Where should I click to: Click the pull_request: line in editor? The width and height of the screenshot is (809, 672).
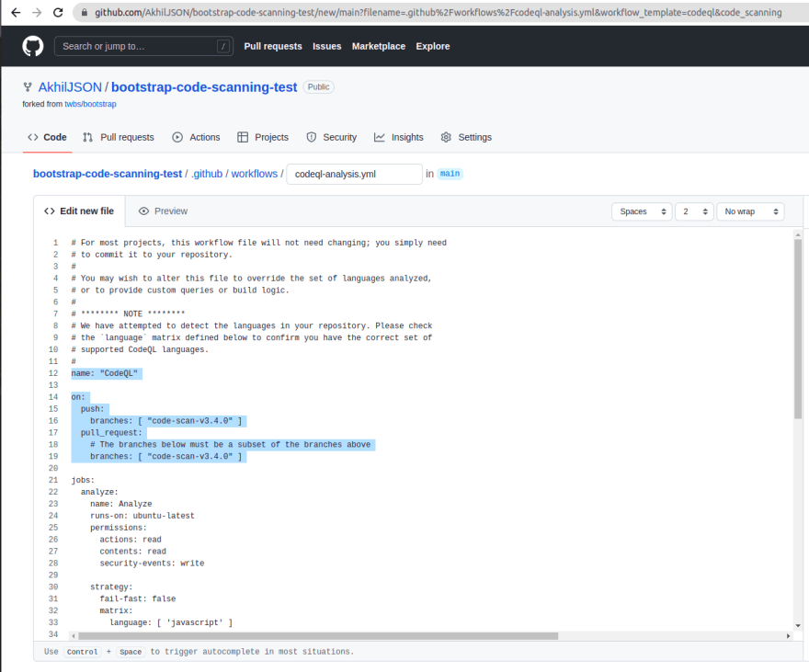[111, 433]
